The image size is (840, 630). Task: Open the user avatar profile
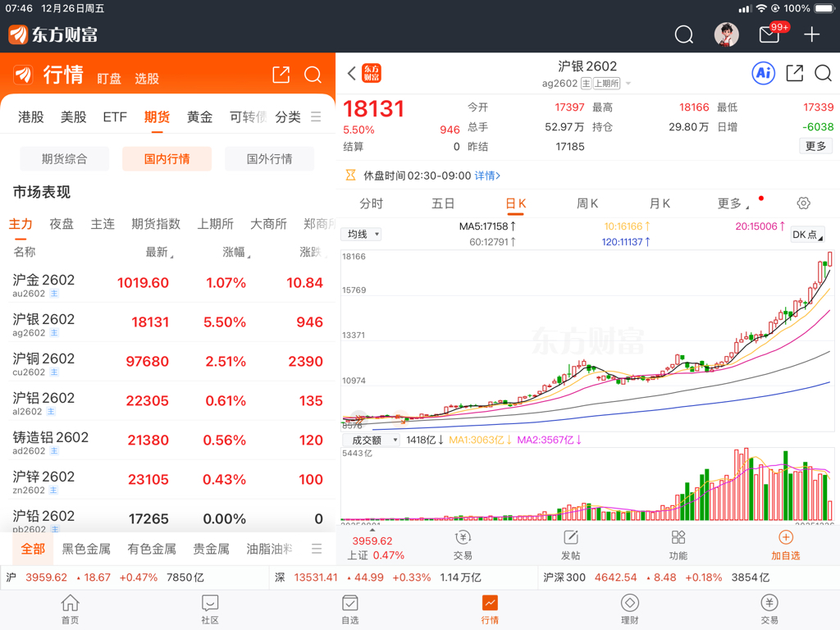click(x=727, y=34)
